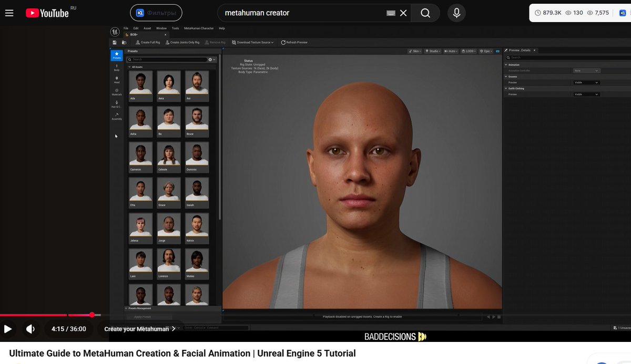Image resolution: width=631 pixels, height=364 pixels.
Task: Select the Bruce preset thumbnail
Action: (x=197, y=121)
